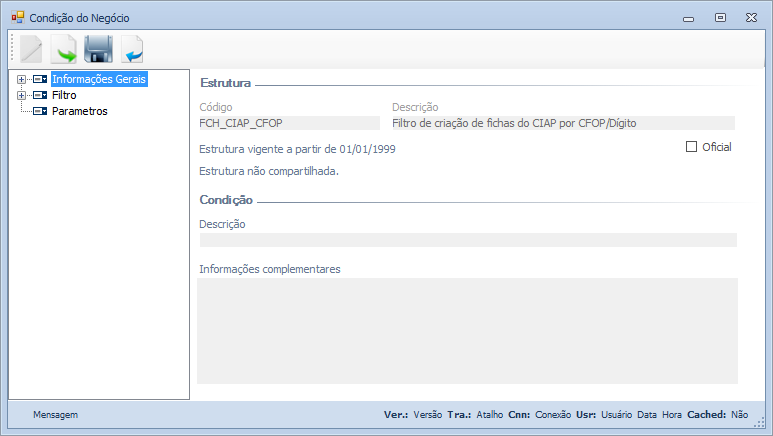Enable the Oficial checkbox
This screenshot has height=436, width=773.
[x=691, y=146]
